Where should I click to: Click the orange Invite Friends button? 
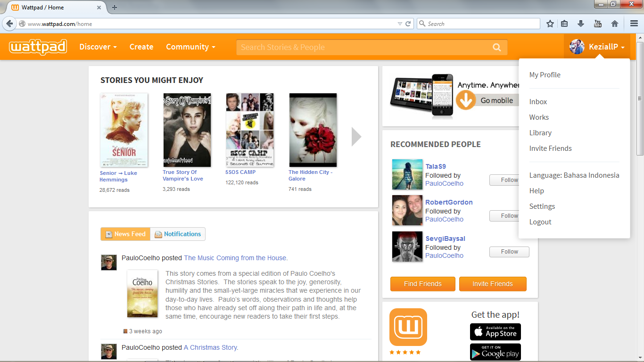click(x=493, y=284)
